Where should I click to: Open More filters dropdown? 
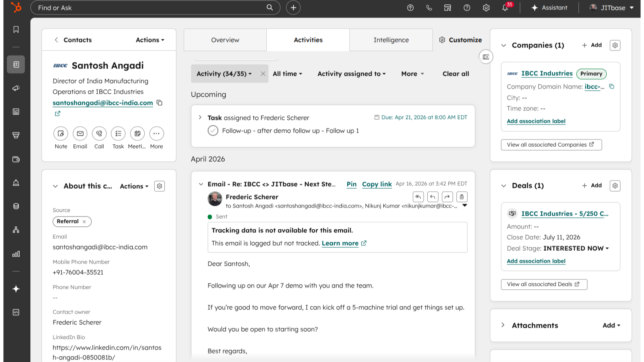click(x=413, y=74)
